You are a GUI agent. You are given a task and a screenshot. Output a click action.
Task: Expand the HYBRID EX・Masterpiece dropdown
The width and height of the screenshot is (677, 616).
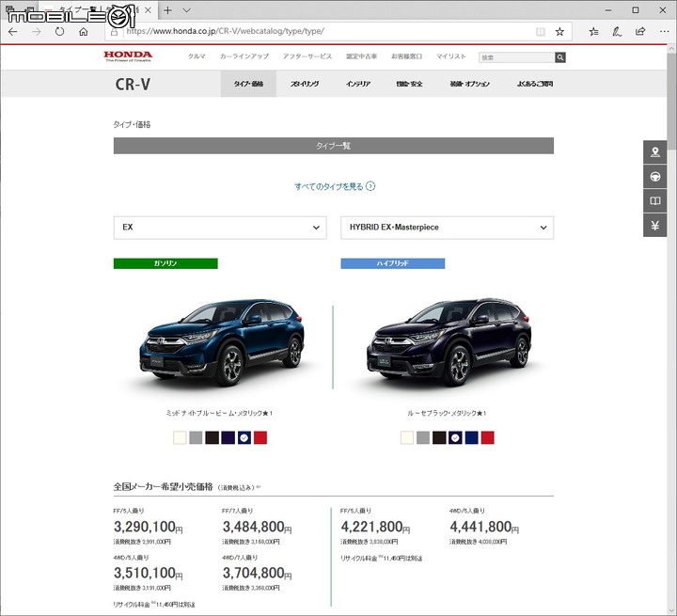pos(447,228)
